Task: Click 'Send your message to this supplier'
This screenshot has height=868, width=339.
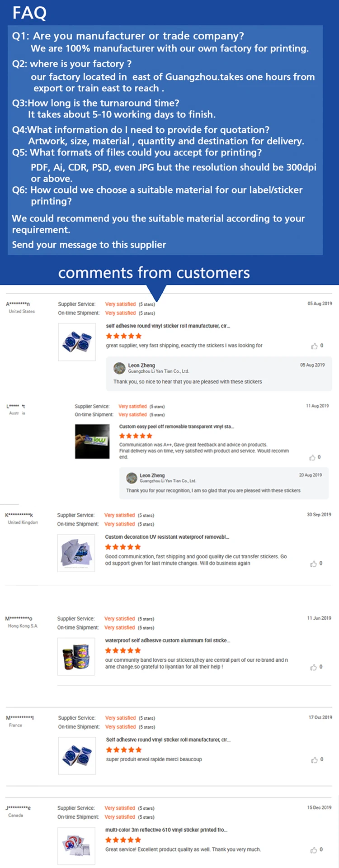Action: 89,245
